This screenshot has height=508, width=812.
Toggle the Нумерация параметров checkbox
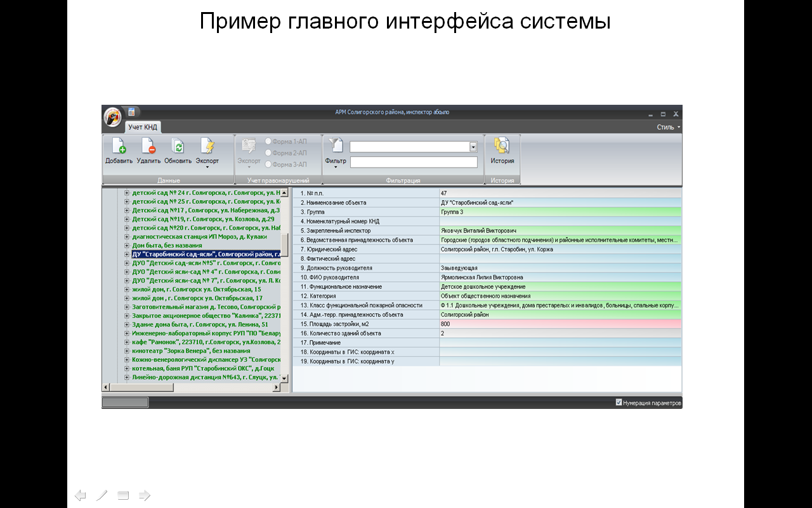(619, 403)
